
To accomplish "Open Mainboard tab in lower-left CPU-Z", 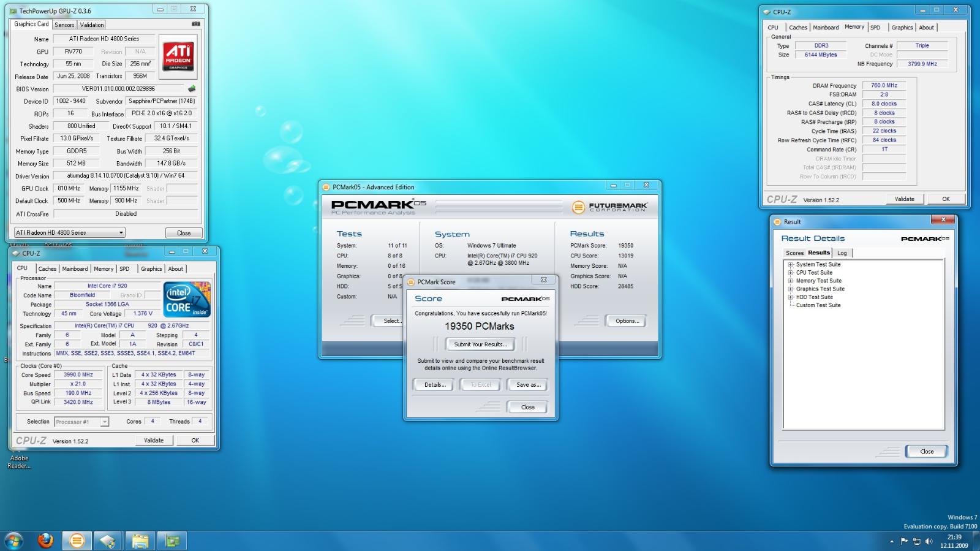I will [75, 269].
